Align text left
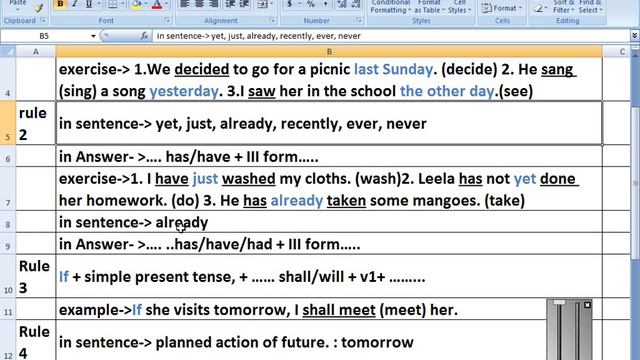The height and width of the screenshot is (360, 640). 184,4
